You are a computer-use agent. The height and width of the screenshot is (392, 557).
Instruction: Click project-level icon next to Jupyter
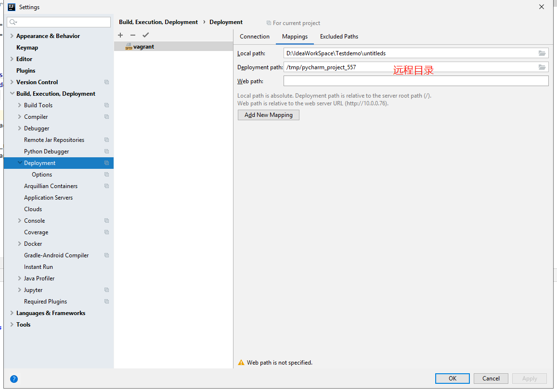tap(106, 290)
